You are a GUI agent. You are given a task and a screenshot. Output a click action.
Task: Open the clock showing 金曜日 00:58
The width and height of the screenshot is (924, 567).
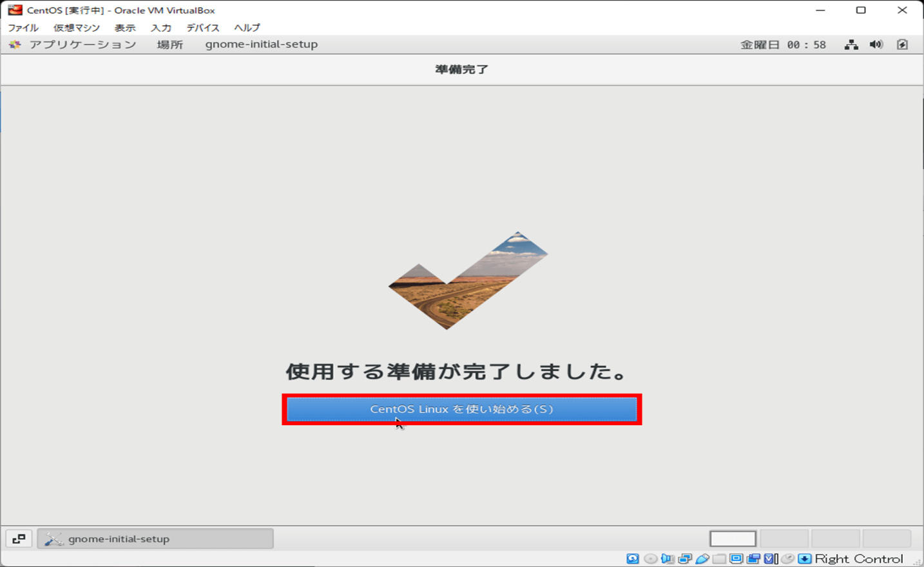(x=783, y=44)
